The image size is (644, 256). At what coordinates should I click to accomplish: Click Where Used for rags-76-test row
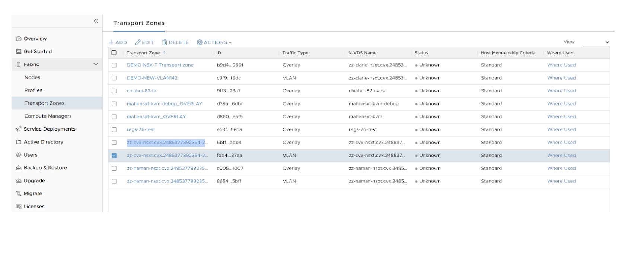(561, 129)
